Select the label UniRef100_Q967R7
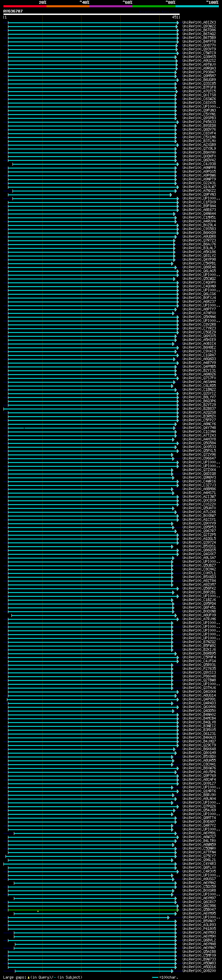222x980 pixels. tap(199, 531)
